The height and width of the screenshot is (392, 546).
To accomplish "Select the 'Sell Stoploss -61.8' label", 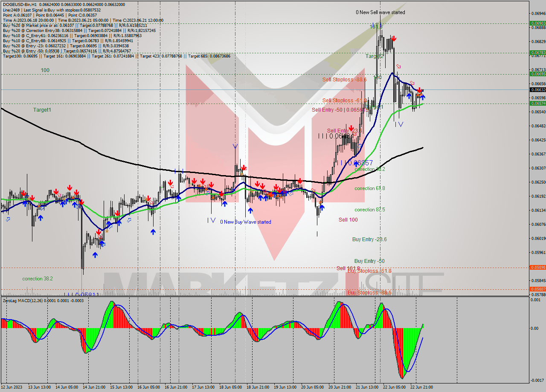I will click(x=344, y=101).
